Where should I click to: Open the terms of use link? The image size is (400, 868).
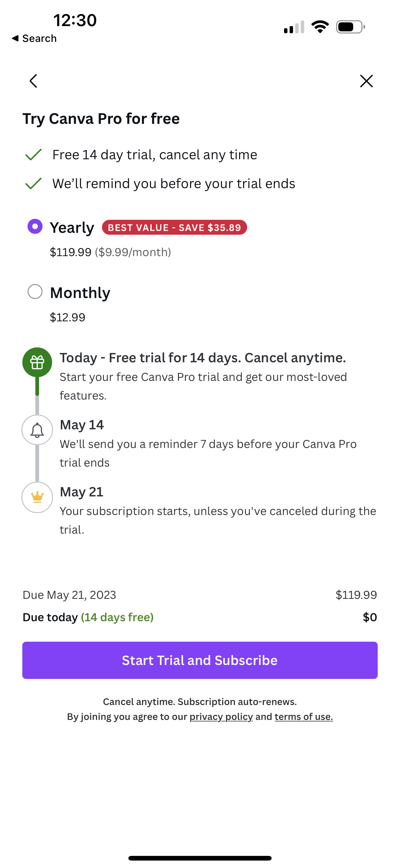(303, 716)
